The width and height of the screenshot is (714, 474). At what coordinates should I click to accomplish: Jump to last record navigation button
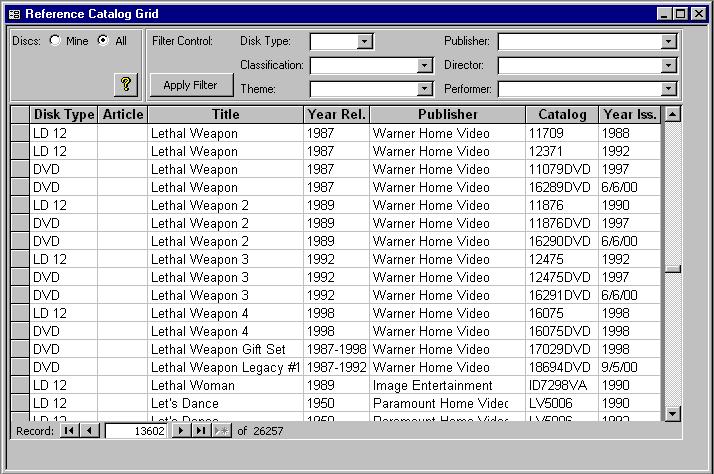pos(201,431)
